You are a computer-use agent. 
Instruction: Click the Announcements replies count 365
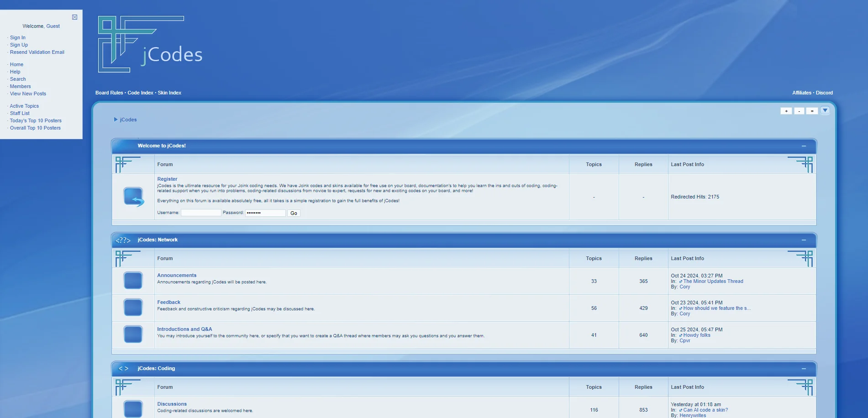point(643,281)
